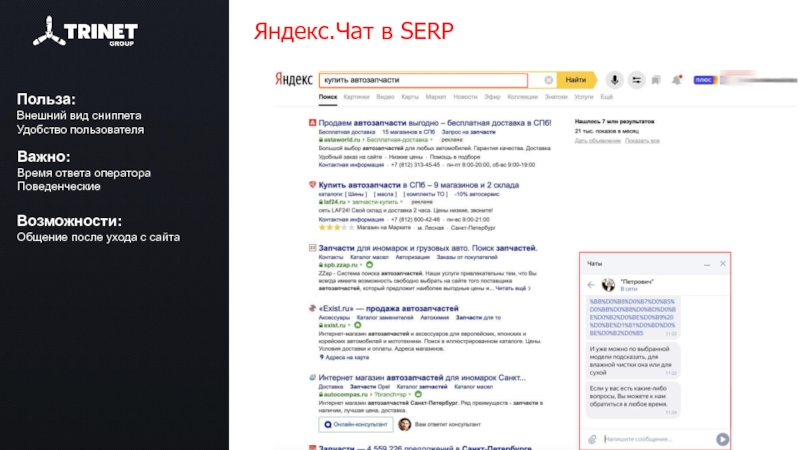
Task: Open Купить автозапчасти в СПб result
Action: coord(418,185)
